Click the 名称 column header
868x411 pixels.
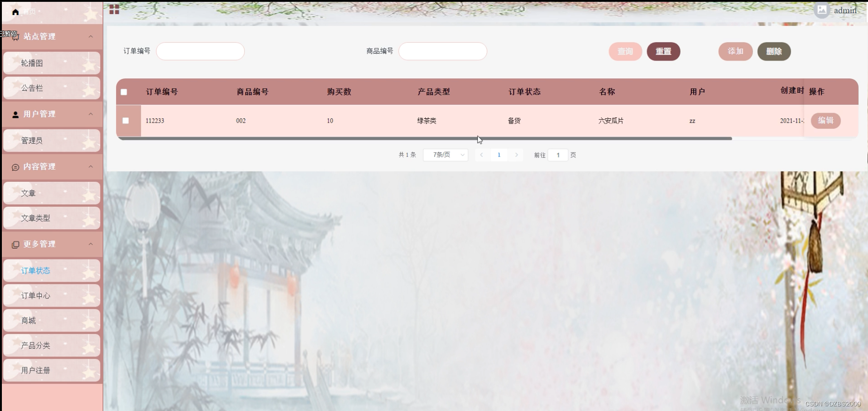click(x=607, y=92)
